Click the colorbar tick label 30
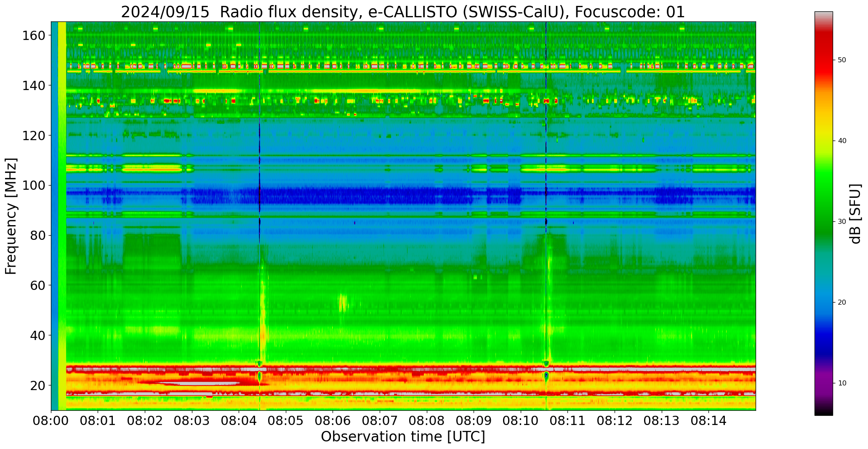Screen dimensions: 868x449 (x=842, y=222)
